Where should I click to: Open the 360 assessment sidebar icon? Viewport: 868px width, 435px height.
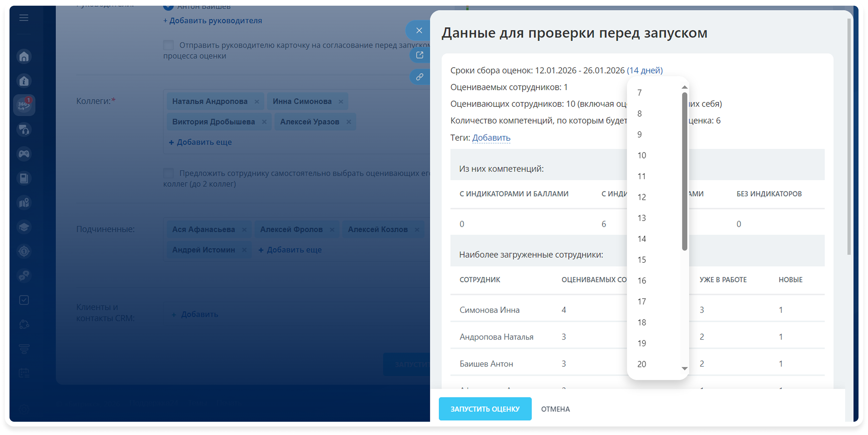coord(24,105)
